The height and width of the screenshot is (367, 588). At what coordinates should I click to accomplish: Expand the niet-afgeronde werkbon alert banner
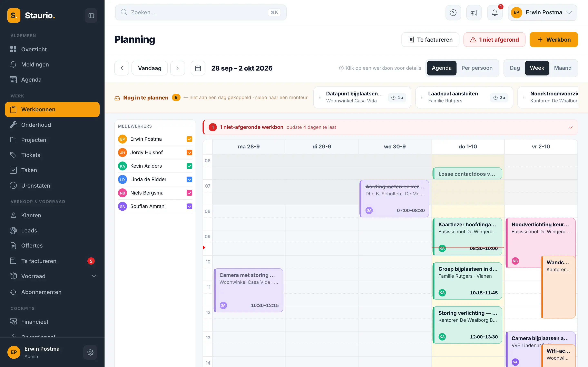click(x=570, y=127)
